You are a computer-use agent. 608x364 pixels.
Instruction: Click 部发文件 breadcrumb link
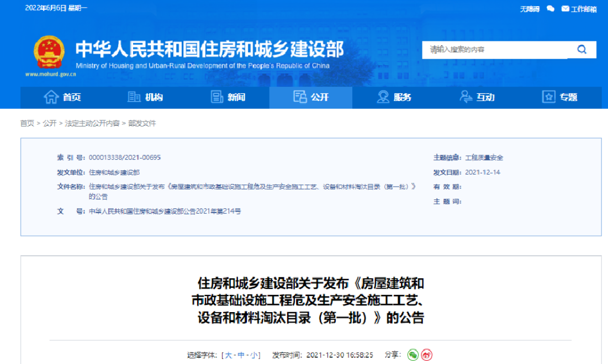coord(142,123)
